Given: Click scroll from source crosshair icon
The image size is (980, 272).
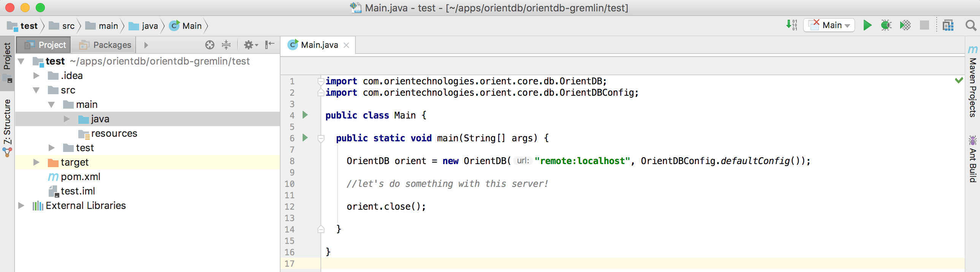Looking at the screenshot, I should tap(209, 45).
